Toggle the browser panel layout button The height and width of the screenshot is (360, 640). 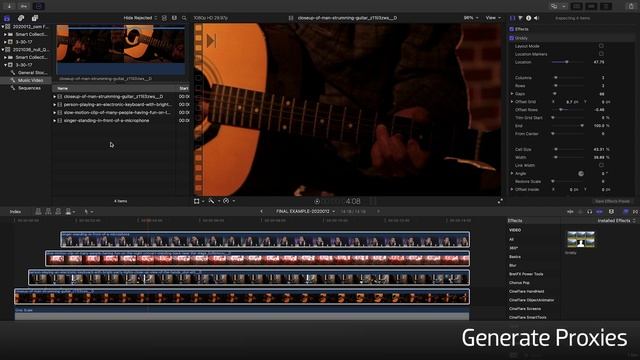coord(577,6)
